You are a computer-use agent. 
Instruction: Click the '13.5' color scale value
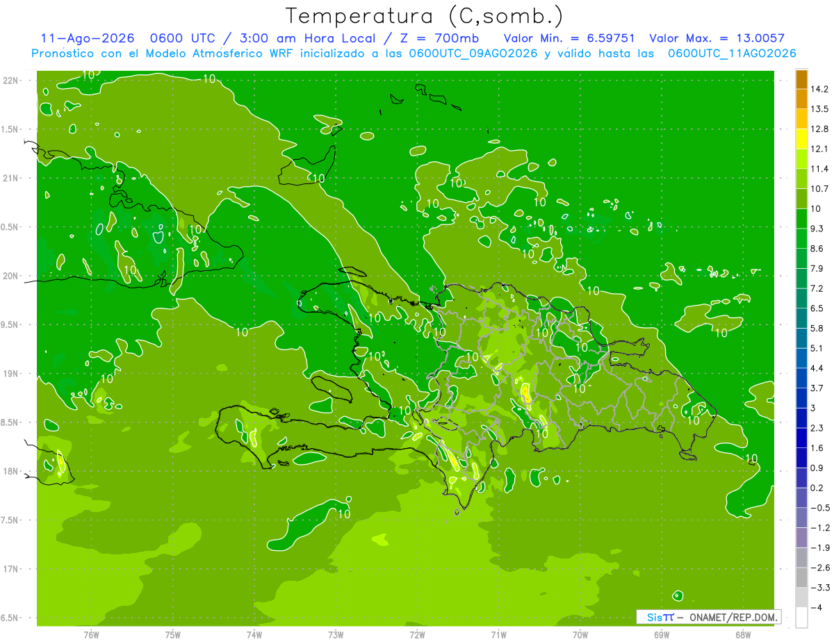[x=819, y=108]
